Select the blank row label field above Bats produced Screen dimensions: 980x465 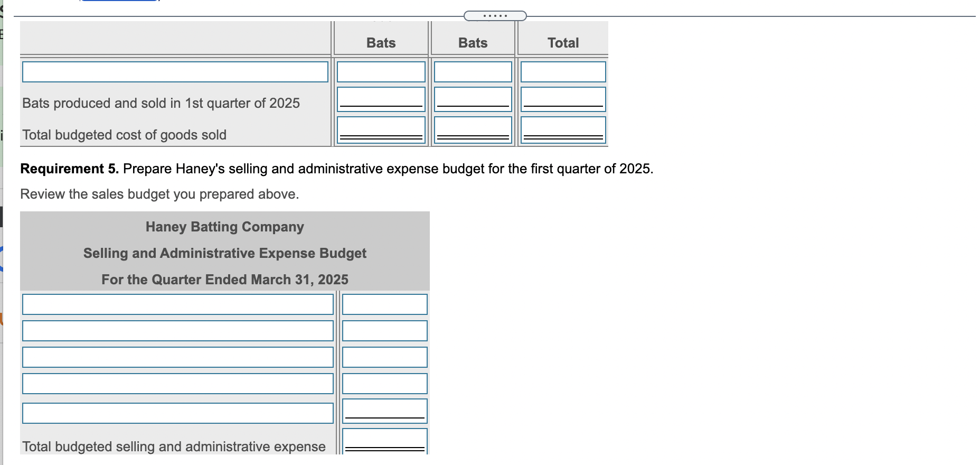(175, 72)
